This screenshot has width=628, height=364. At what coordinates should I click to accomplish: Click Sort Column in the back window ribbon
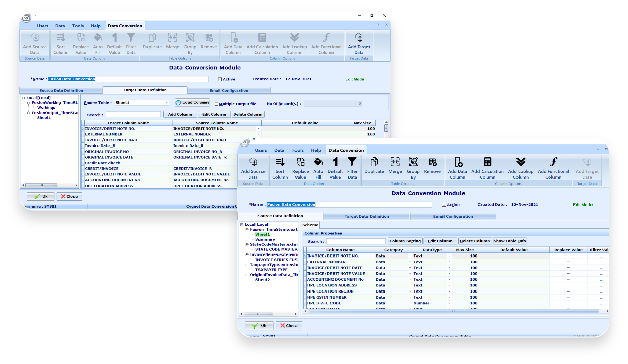coord(61,44)
